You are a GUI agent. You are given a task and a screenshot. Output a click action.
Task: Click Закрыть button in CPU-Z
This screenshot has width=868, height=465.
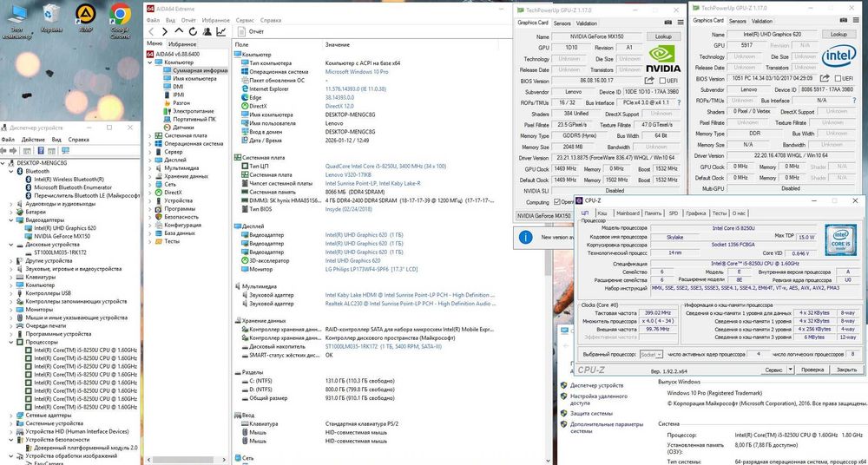tap(846, 370)
